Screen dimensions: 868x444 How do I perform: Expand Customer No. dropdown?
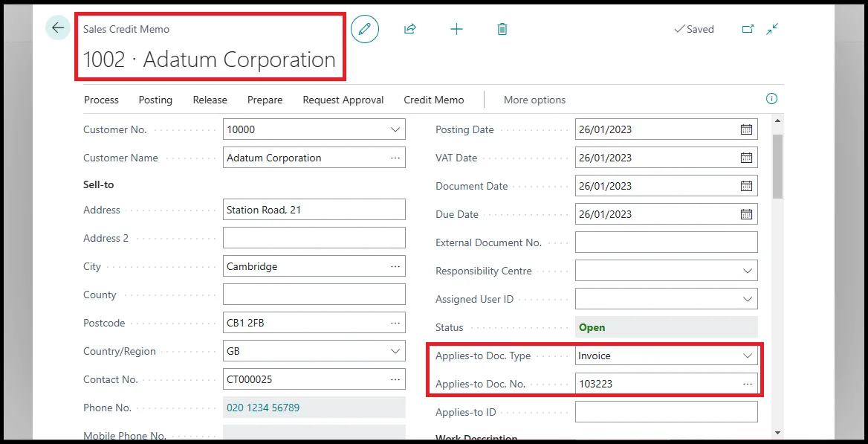[395, 129]
